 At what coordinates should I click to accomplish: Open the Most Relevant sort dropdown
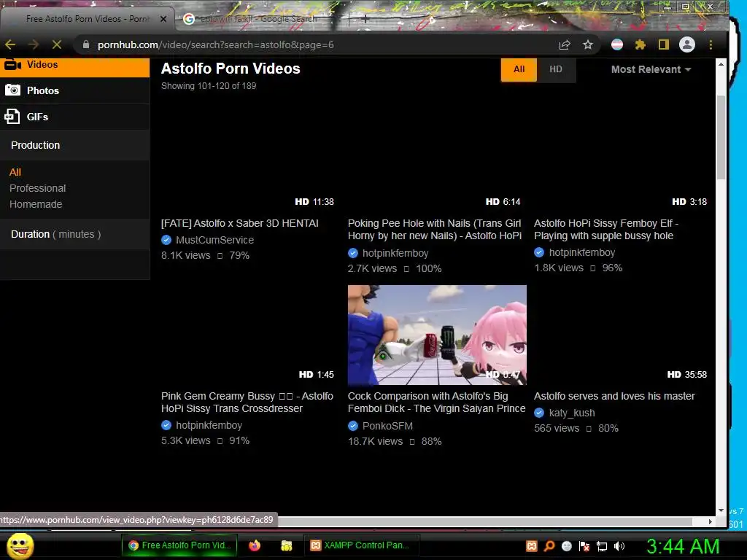click(651, 69)
